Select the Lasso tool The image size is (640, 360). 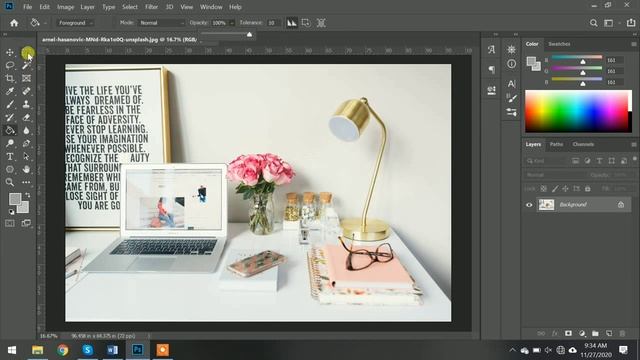[x=10, y=65]
